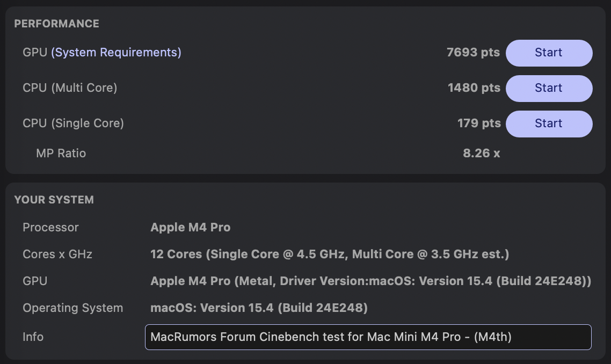Select the 1480 pts Multi Core score

474,88
